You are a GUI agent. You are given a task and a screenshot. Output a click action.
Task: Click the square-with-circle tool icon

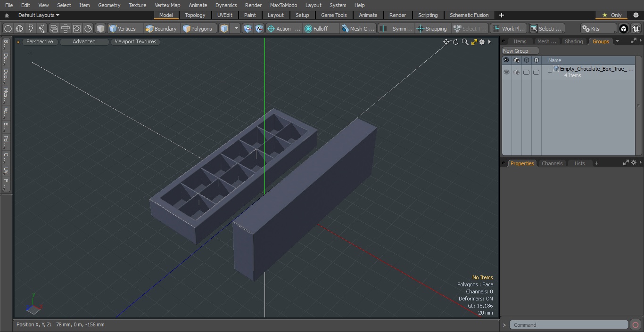(x=77, y=29)
